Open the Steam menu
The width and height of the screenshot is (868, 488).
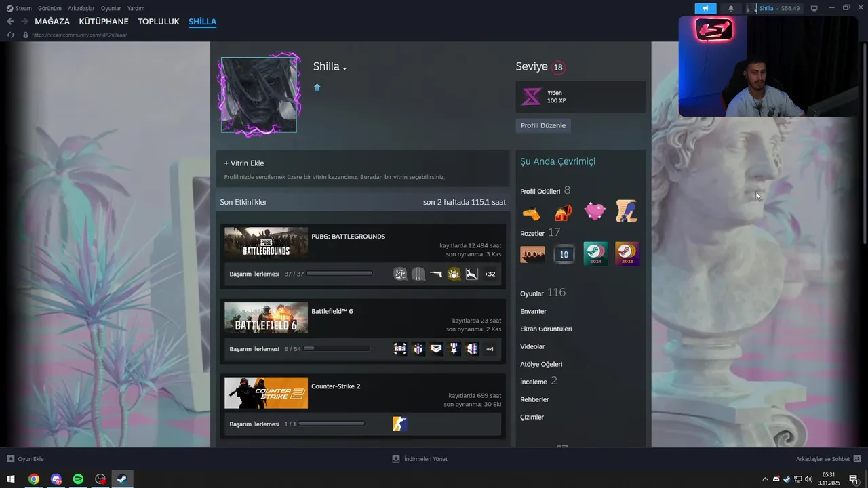(19, 8)
